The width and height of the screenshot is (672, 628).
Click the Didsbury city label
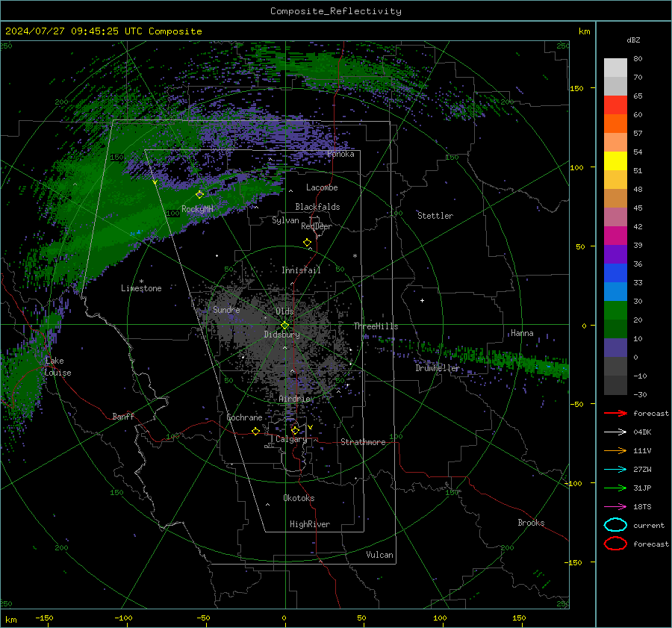coord(281,335)
